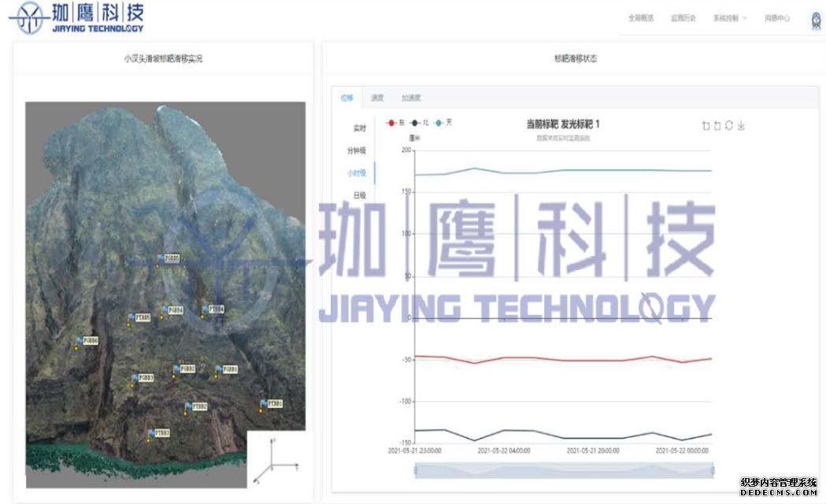Click the chart restore refresh icon
Viewport: 826px width, 504px height.
pyautogui.click(x=729, y=126)
